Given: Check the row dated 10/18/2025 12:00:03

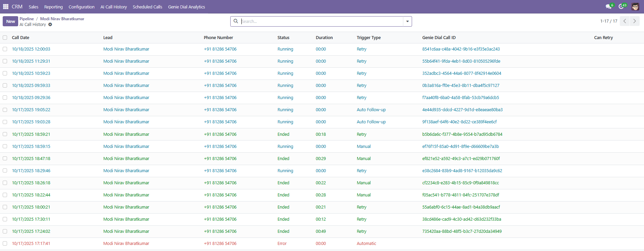Looking at the screenshot, I should coord(5,49).
